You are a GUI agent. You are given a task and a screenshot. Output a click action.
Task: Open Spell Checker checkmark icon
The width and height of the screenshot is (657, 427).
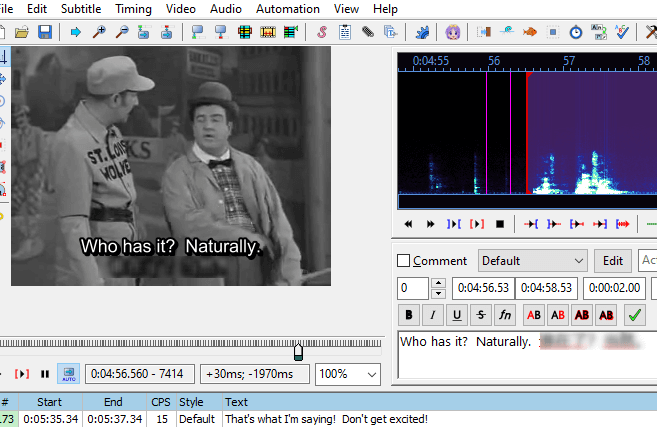click(622, 32)
